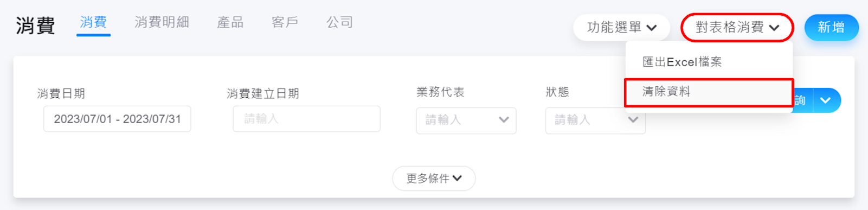Click the chevron beside 對表格消費

[774, 28]
